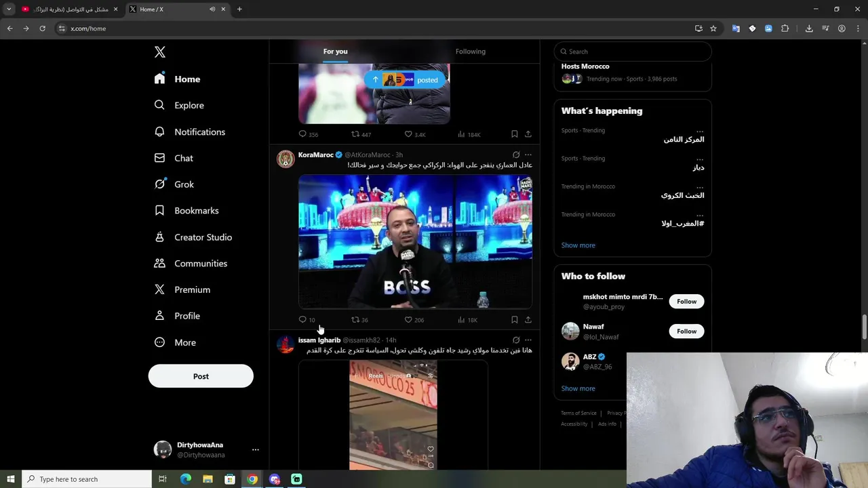
Task: Open Creator Studio
Action: point(193,237)
